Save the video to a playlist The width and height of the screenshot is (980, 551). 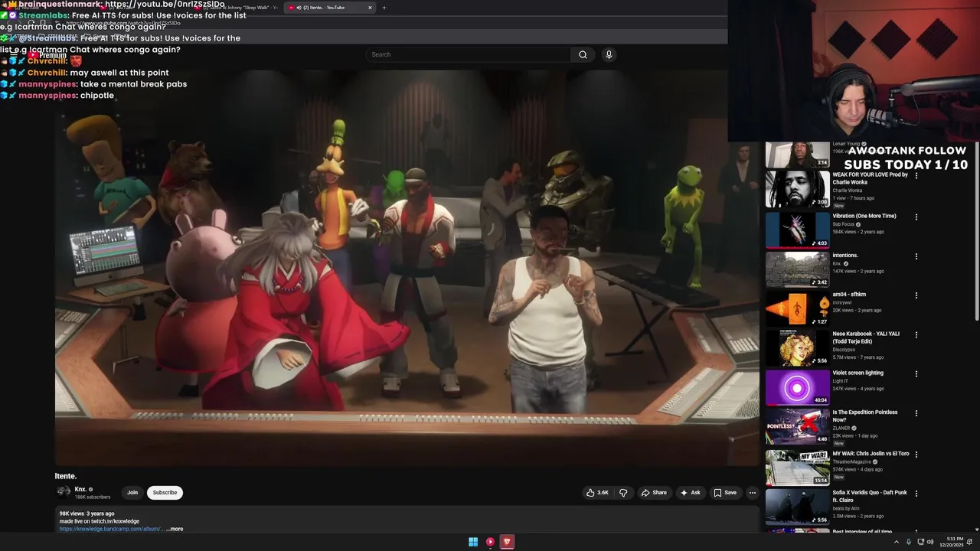725,493
